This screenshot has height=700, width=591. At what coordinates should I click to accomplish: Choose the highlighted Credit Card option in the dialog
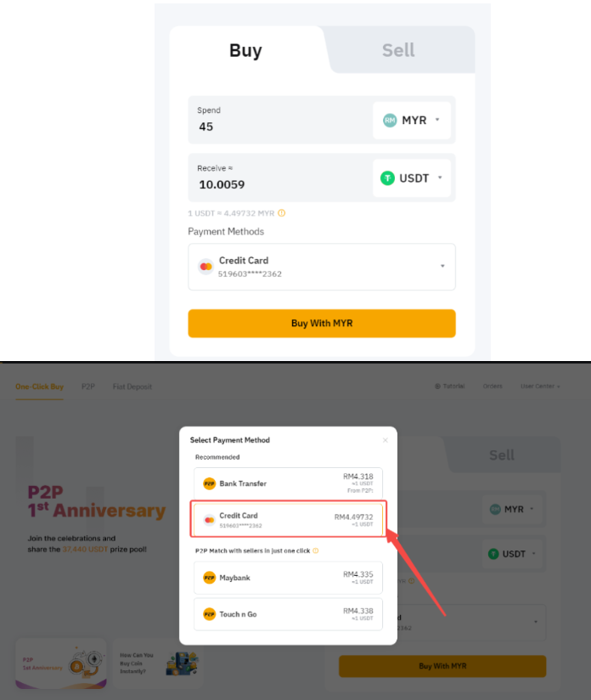(x=288, y=520)
